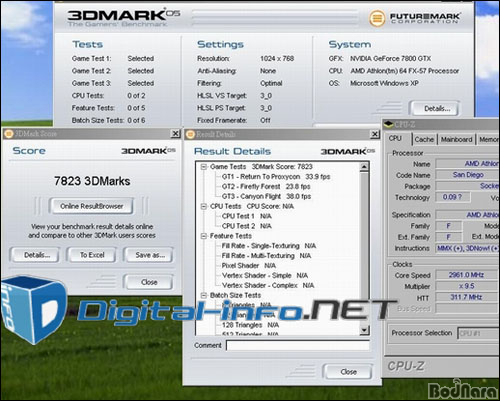Select GT2 - Firefly Forest row
Screen dimensions: 500x401
click(266, 186)
